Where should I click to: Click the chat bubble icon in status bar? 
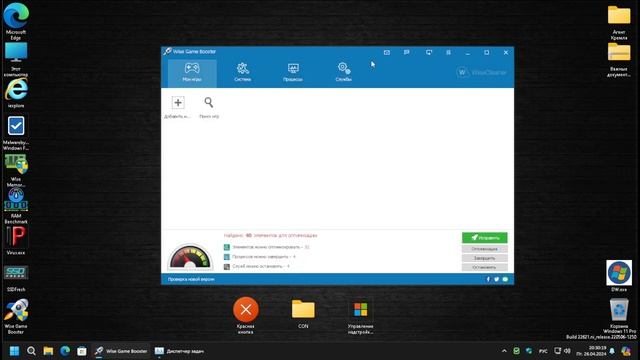505,279
